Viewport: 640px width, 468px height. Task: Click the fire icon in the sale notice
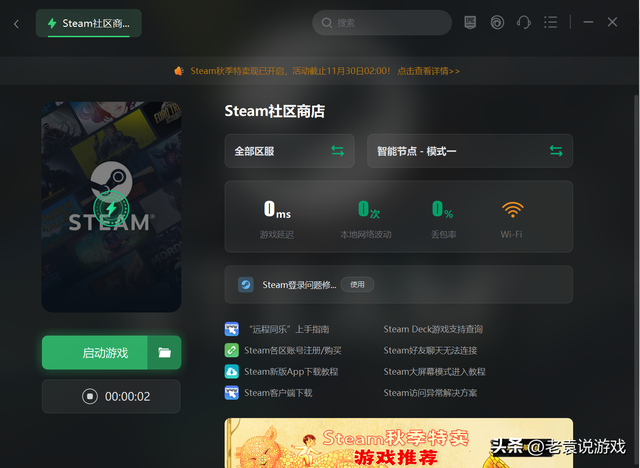point(178,71)
